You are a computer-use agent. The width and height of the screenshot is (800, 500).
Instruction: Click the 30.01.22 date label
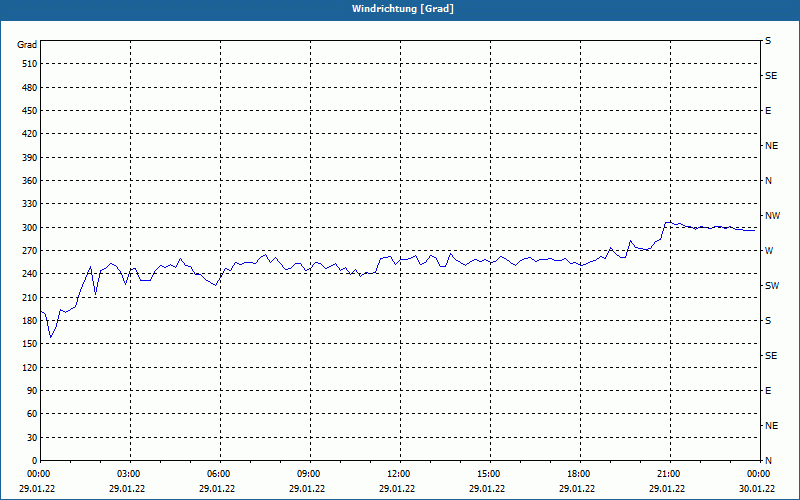click(757, 489)
